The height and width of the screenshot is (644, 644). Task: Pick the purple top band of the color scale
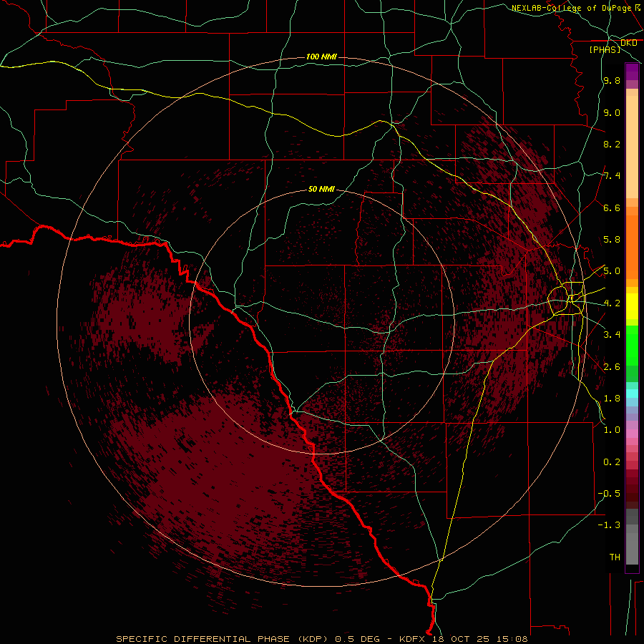point(632,72)
